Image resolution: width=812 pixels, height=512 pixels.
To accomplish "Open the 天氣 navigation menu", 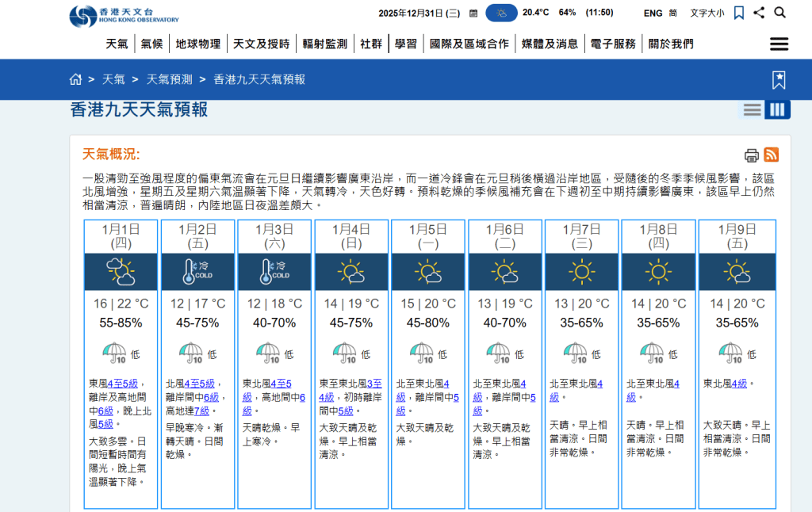I will tap(117, 44).
